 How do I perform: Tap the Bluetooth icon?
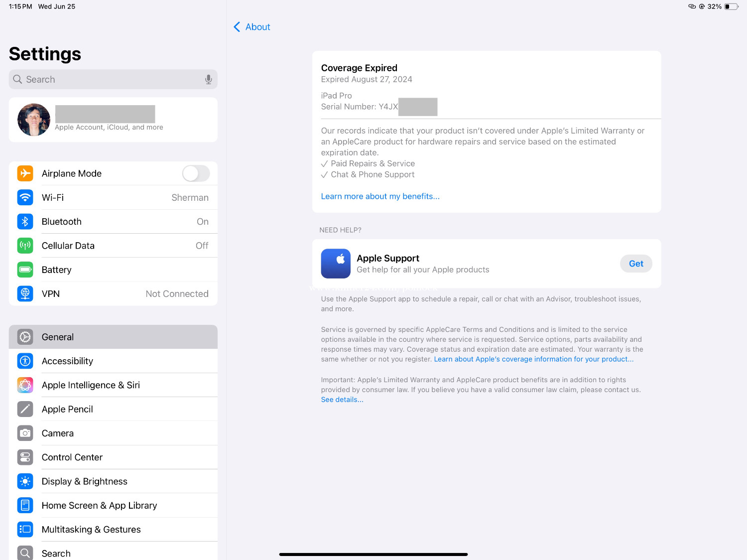point(25,222)
